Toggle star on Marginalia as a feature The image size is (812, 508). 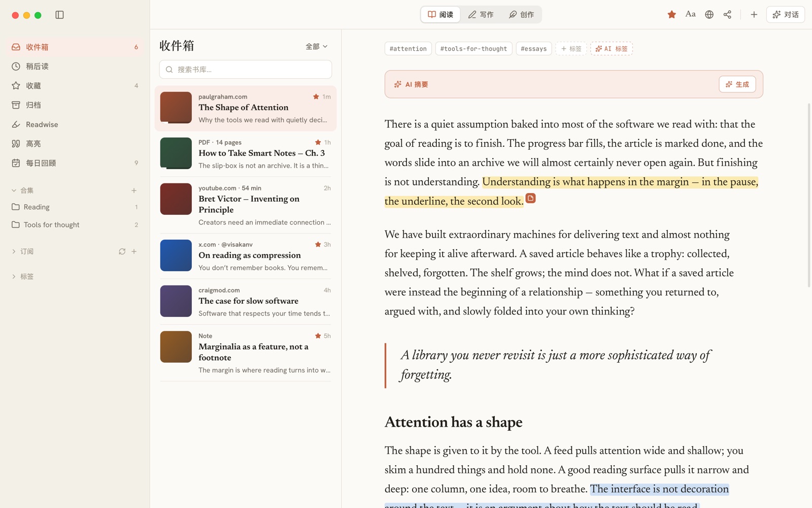tap(318, 336)
